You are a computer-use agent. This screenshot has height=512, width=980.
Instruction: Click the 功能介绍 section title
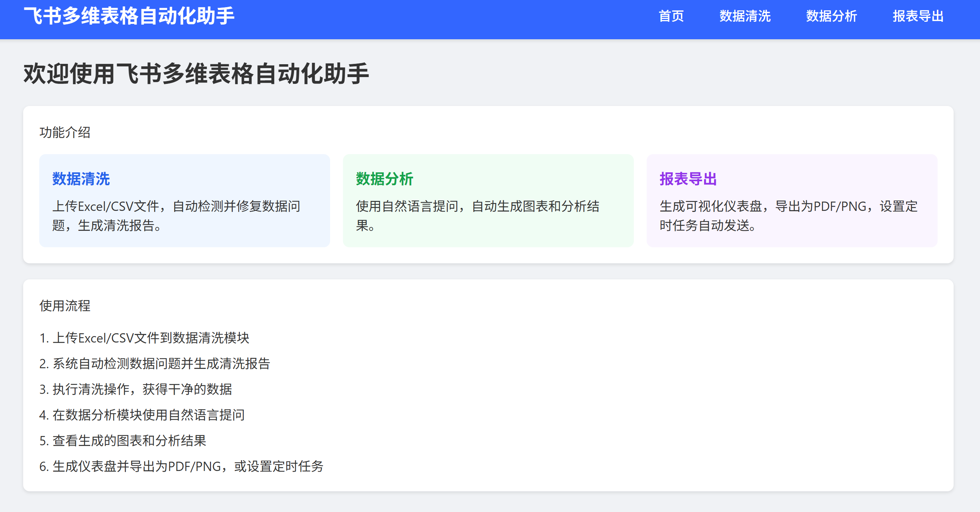[x=65, y=132]
